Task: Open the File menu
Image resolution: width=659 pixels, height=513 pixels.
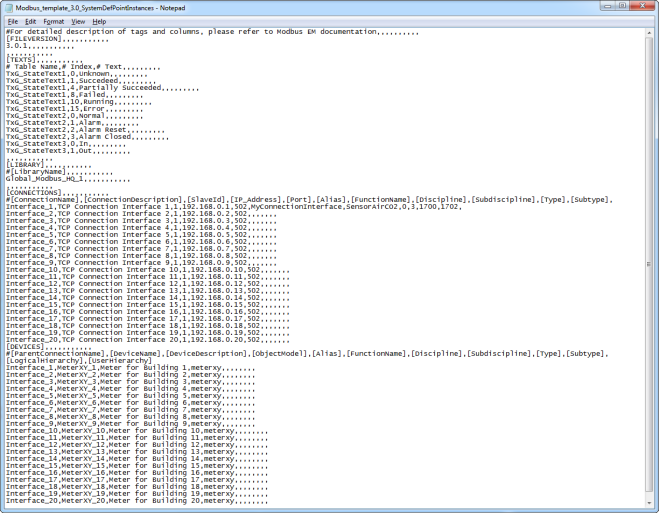Action: [13, 21]
